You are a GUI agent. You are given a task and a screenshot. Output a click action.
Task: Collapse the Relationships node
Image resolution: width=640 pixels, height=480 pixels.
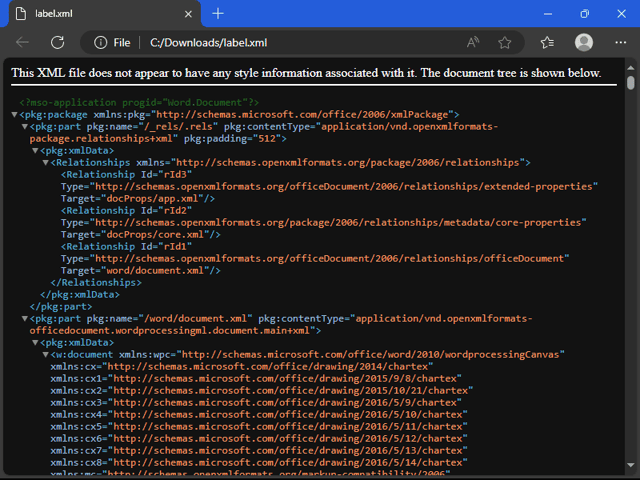(x=46, y=162)
